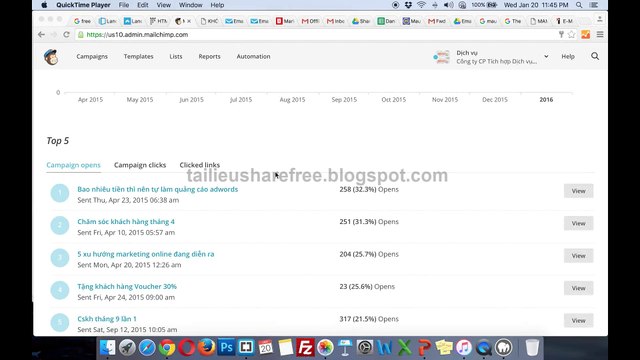Open Microsoft Excel from the dock
The width and height of the screenshot is (640, 360).
click(404, 347)
